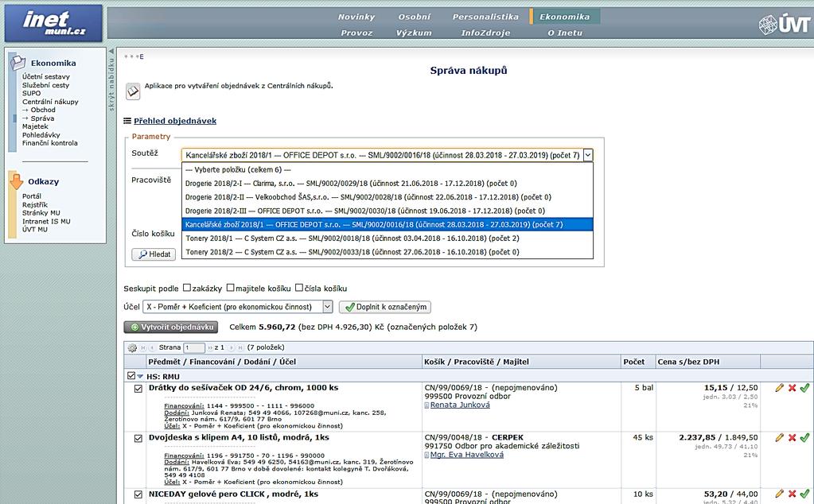Select Drogerie 2018/2-III OFFICE DEPOT option
This screenshot has height=504, width=814.
[388, 211]
